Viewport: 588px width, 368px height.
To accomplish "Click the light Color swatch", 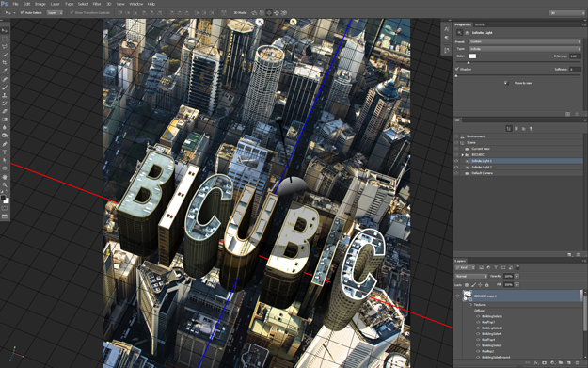I will [472, 56].
